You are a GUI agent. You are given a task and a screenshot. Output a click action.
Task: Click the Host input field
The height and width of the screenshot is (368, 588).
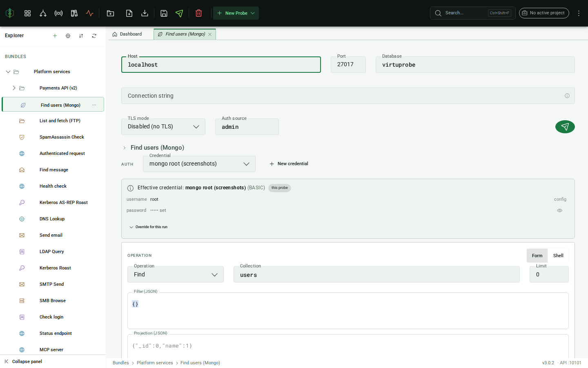(x=221, y=65)
